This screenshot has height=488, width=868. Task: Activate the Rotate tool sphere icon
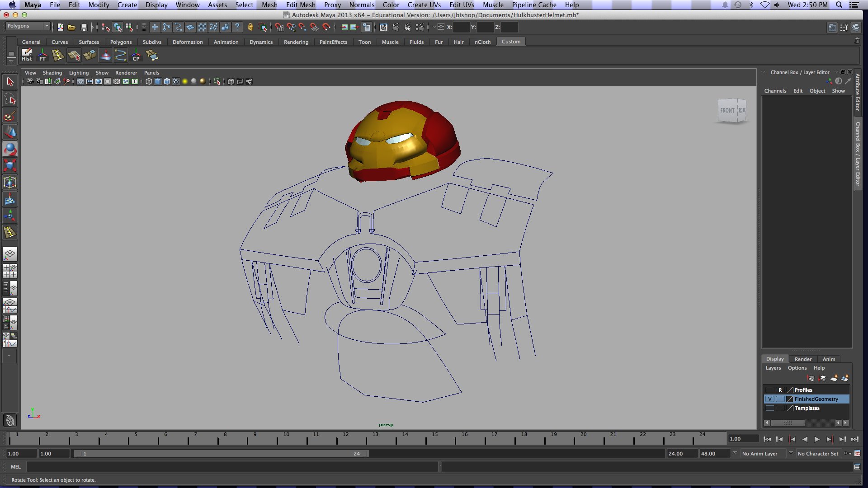click(10, 149)
